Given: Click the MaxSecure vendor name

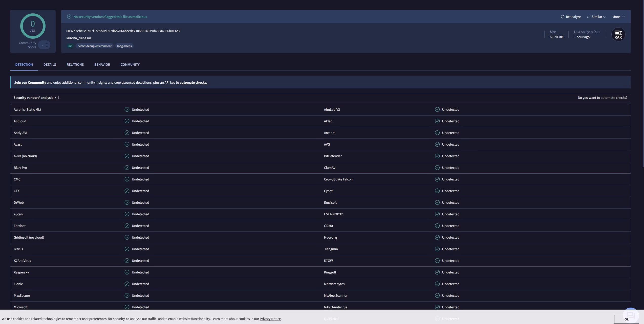Looking at the screenshot, I should coord(22,295).
